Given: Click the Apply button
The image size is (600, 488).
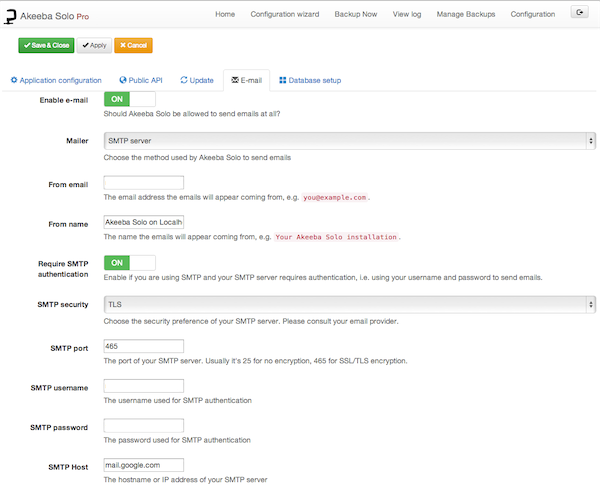Looking at the screenshot, I should coord(94,45).
